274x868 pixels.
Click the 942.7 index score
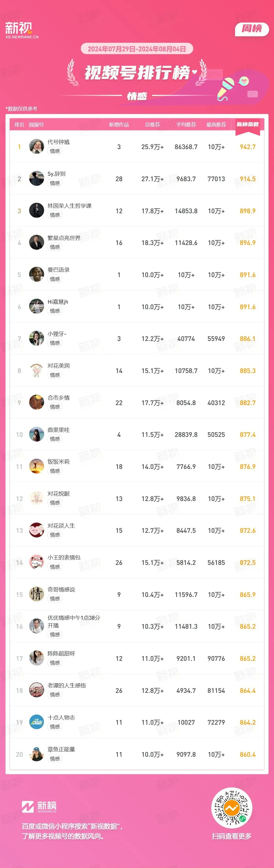(248, 147)
